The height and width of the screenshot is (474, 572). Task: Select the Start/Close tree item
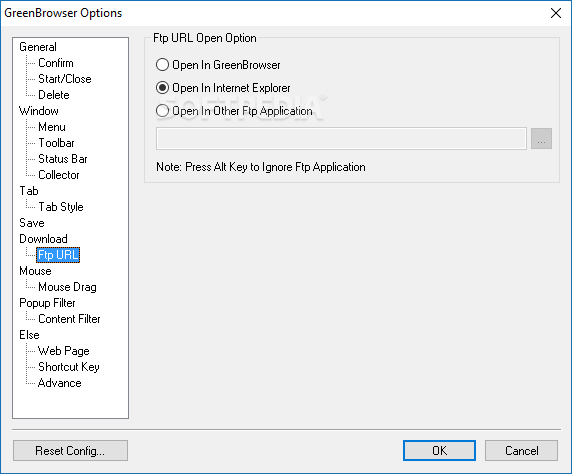pyautogui.click(x=65, y=79)
